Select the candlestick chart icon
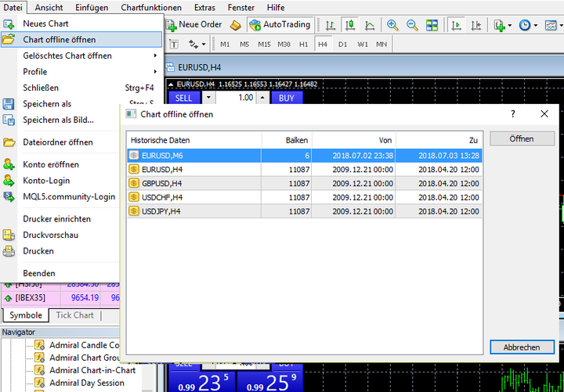Screen dimensions: 564x392 (349, 25)
